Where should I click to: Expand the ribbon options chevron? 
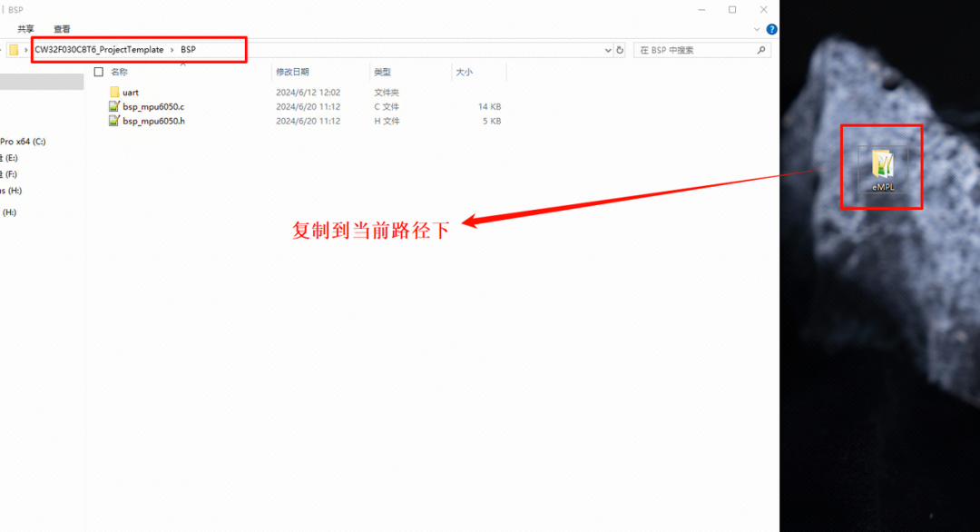tap(757, 28)
